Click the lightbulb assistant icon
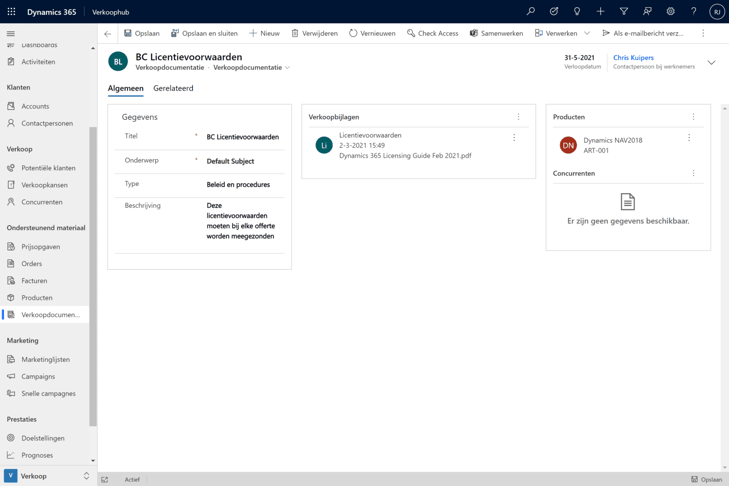The width and height of the screenshot is (729, 486). (x=577, y=11)
